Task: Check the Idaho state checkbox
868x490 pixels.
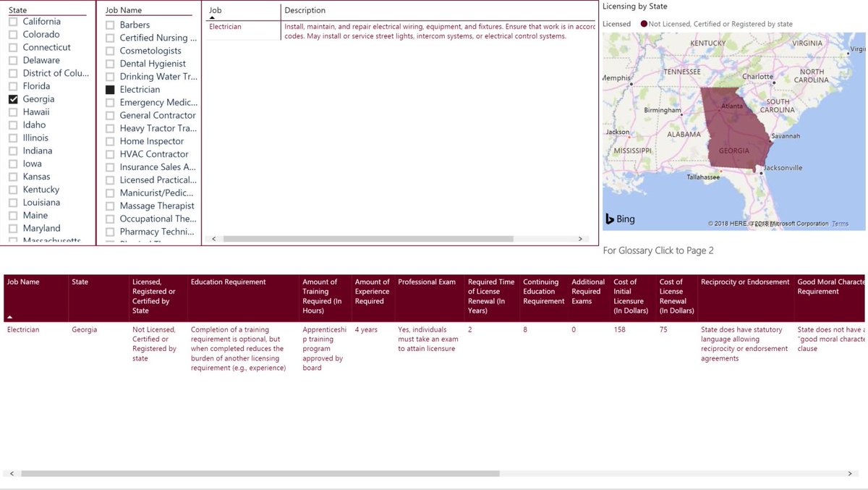Action: (13, 125)
